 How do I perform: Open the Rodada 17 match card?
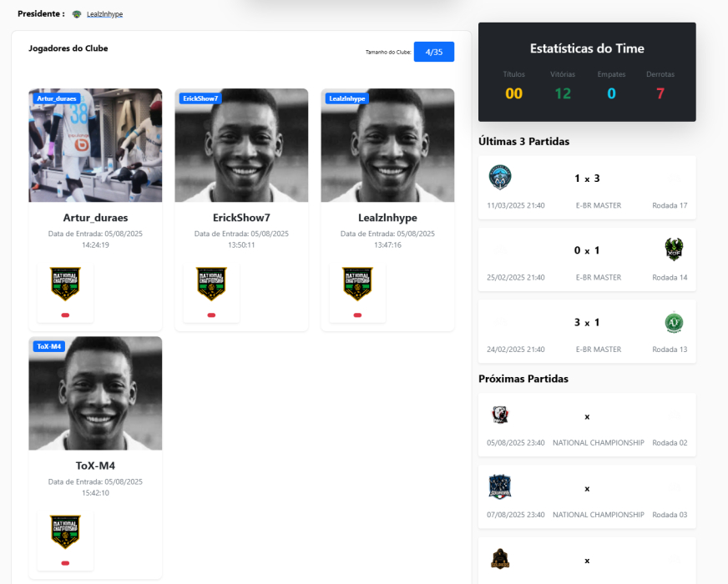click(x=586, y=188)
